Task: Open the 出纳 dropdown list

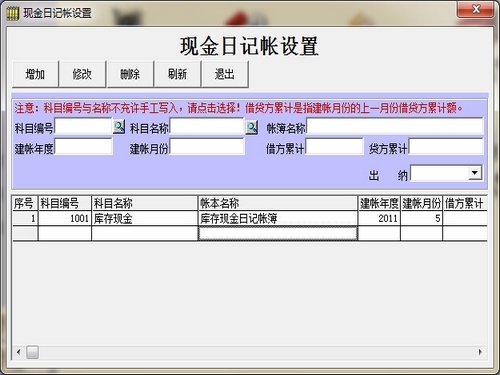Action: pyautogui.click(x=475, y=173)
